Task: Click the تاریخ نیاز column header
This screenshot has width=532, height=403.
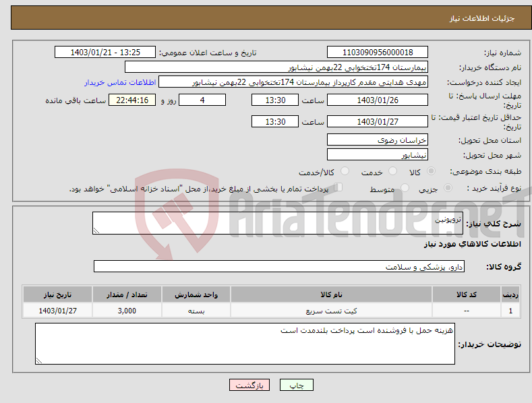Action: pos(58,294)
